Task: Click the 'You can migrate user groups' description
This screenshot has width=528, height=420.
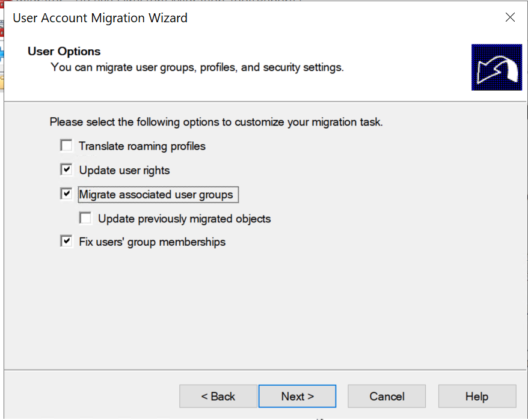Action: [197, 67]
